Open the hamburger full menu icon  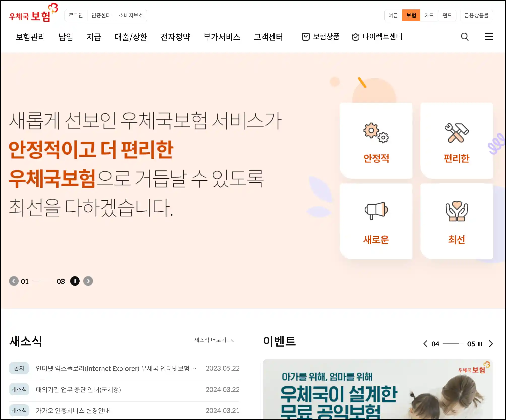tap(489, 37)
